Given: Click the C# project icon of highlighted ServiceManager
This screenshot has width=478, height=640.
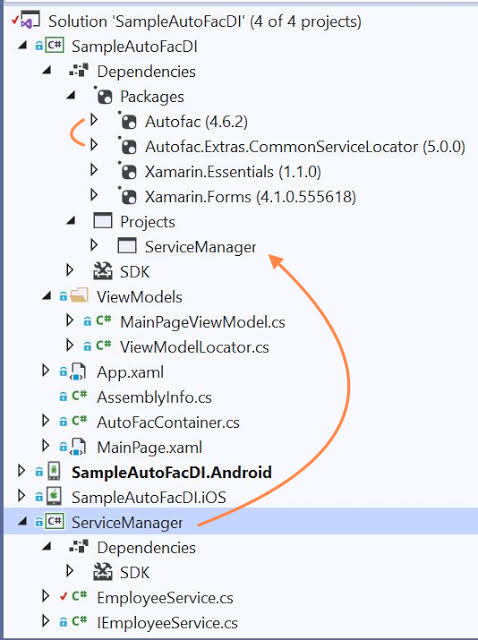Looking at the screenshot, I should coord(54,522).
